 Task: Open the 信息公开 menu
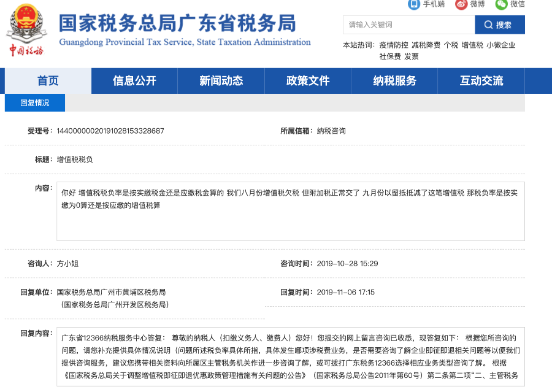pyautogui.click(x=134, y=80)
